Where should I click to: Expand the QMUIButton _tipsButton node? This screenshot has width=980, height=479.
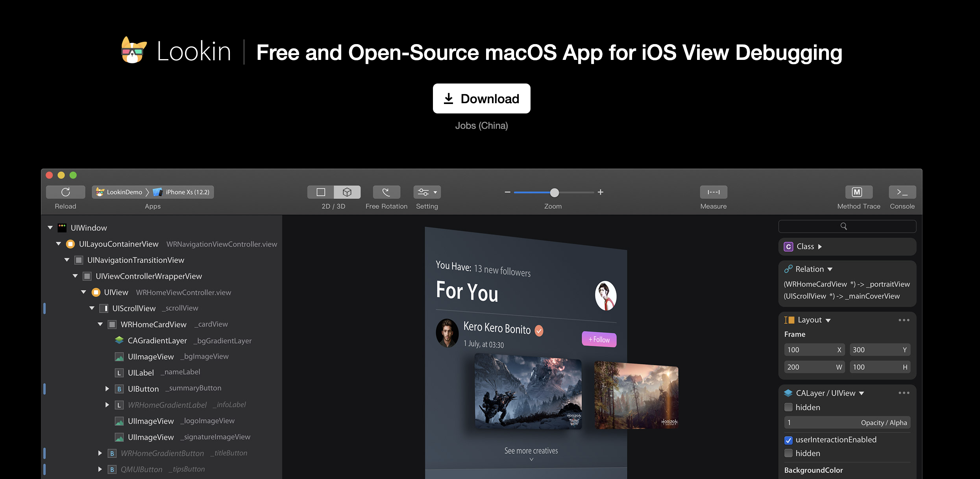pyautogui.click(x=100, y=469)
